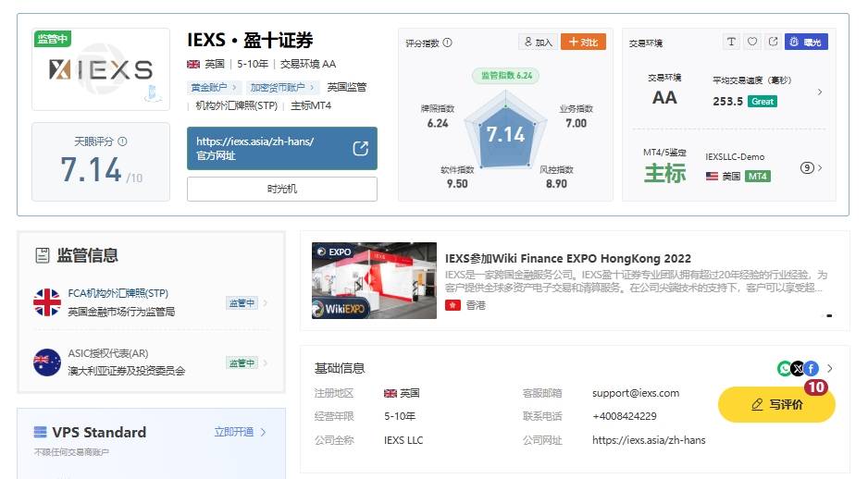Click the US flag next to 美国
The width and height of the screenshot is (868, 479).
coord(712,177)
